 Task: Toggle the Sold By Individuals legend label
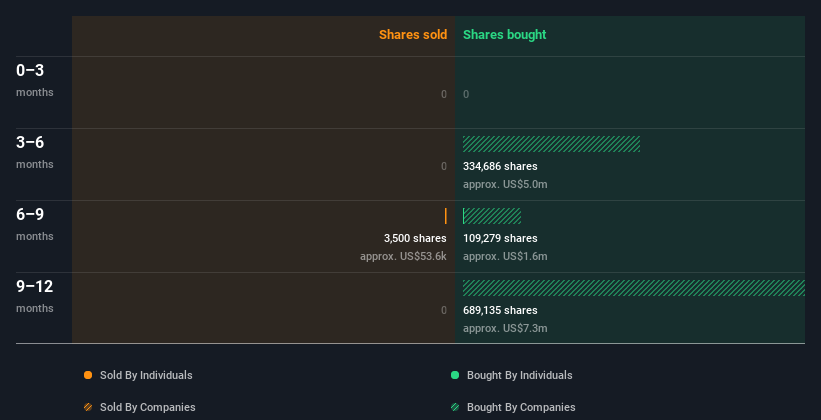[146, 375]
